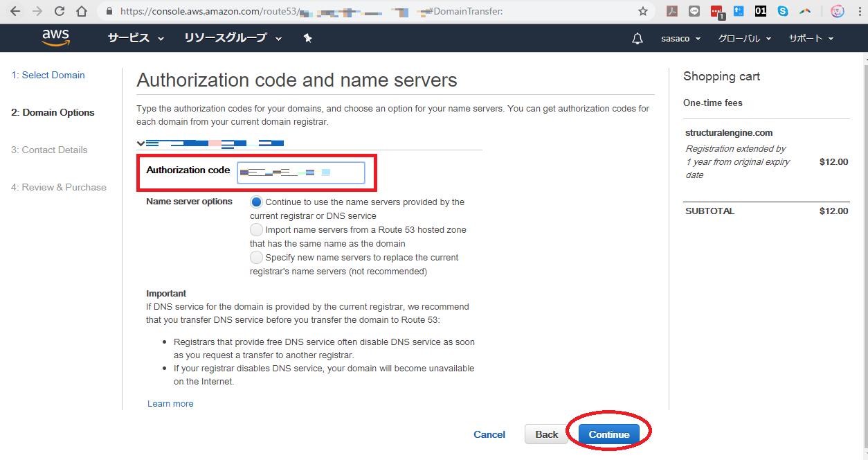
Task: Go to step 1: Select Domain
Action: pyautogui.click(x=48, y=75)
